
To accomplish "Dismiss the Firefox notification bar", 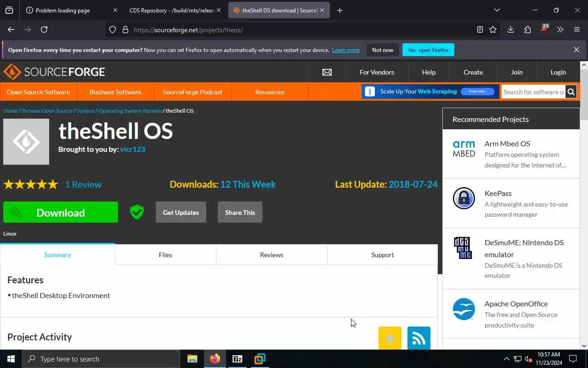I will tap(577, 50).
